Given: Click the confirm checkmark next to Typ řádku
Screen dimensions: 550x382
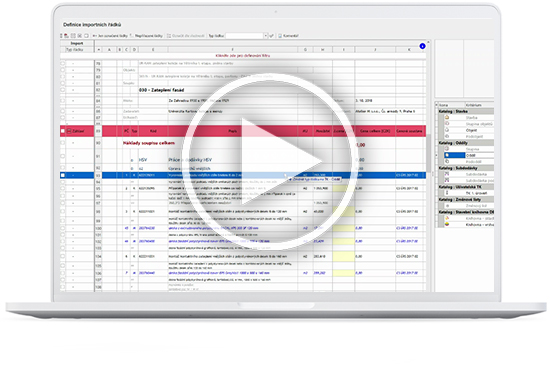Looking at the screenshot, I should point(271,36).
